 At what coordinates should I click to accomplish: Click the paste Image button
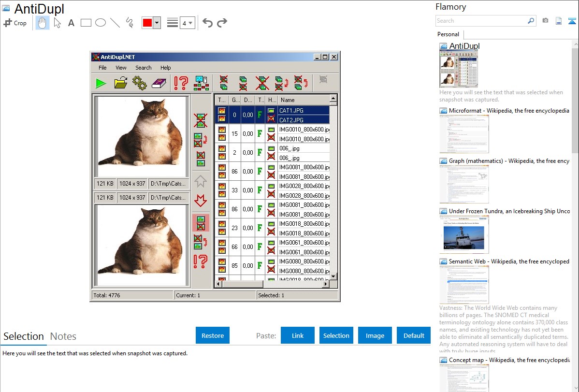click(x=375, y=335)
